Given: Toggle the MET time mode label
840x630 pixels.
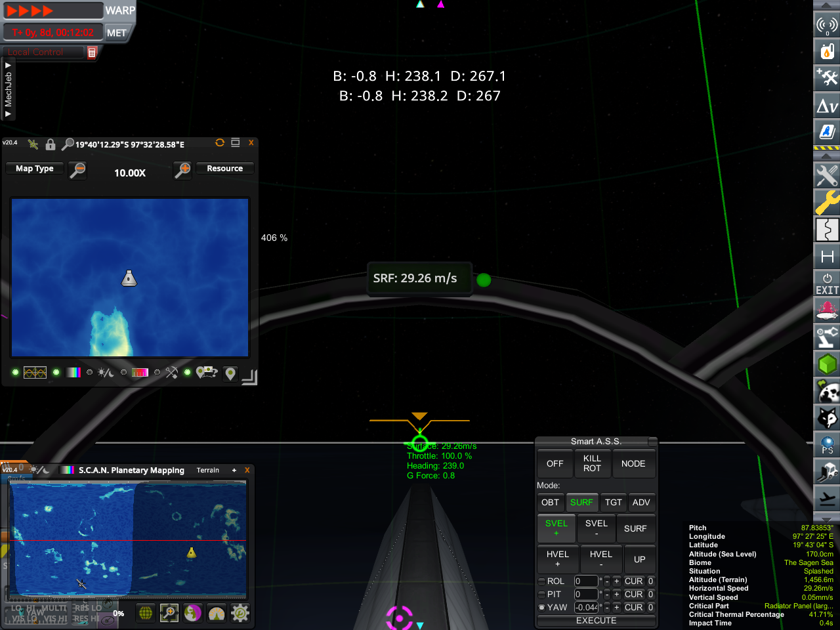Looking at the screenshot, I should [x=117, y=33].
